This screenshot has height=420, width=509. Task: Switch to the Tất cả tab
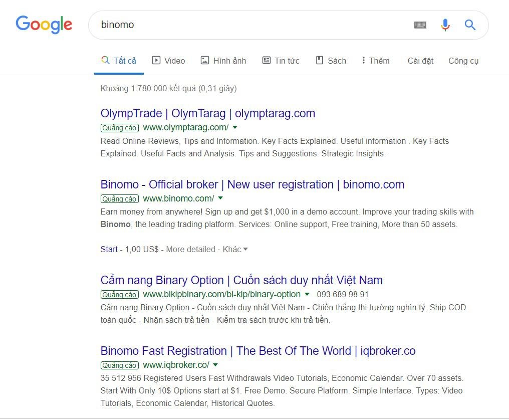click(119, 61)
